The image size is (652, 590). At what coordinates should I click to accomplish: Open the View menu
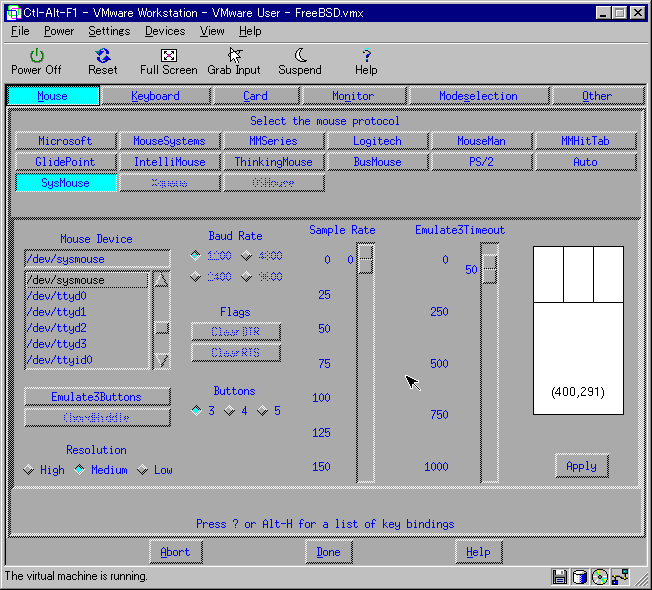(212, 31)
